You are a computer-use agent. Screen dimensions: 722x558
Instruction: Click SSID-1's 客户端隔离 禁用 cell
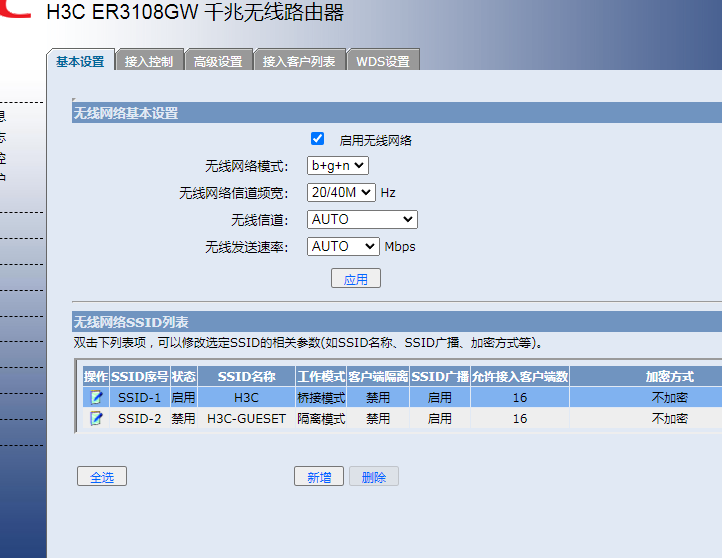coord(378,397)
